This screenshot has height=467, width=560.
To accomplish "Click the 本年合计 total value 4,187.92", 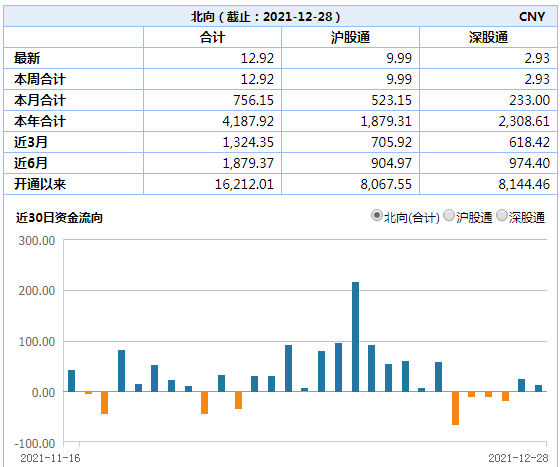I will [248, 121].
